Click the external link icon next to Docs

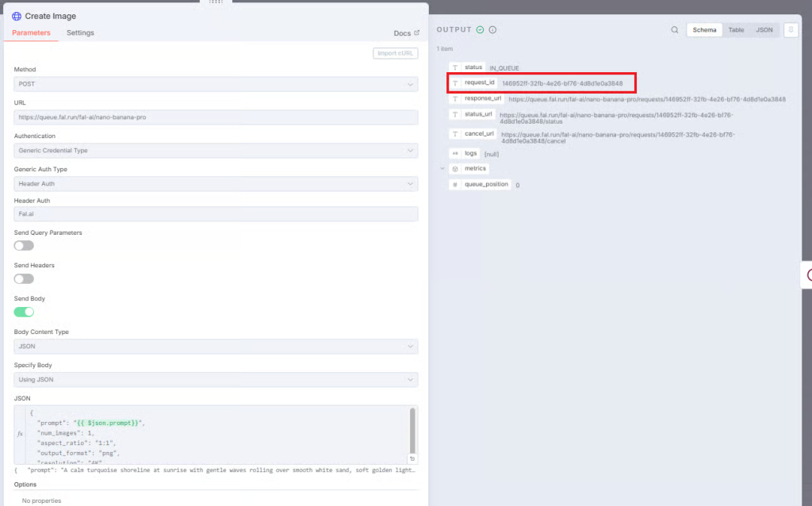point(417,33)
